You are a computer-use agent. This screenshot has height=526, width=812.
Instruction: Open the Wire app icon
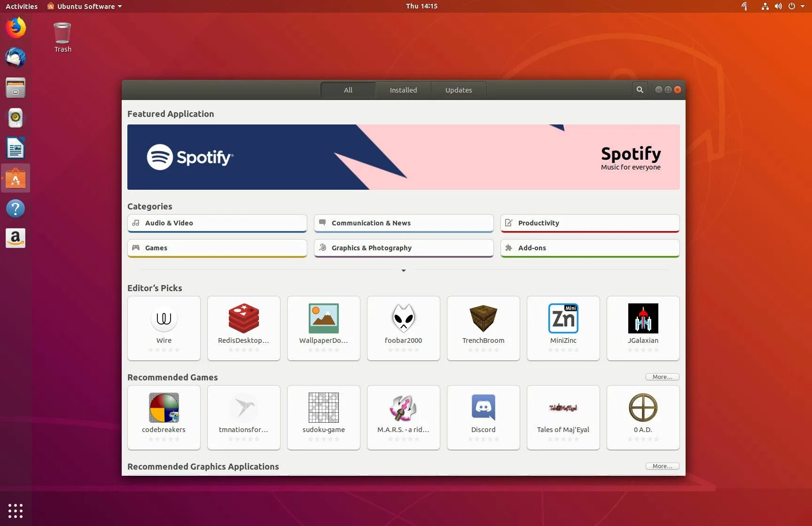164,318
